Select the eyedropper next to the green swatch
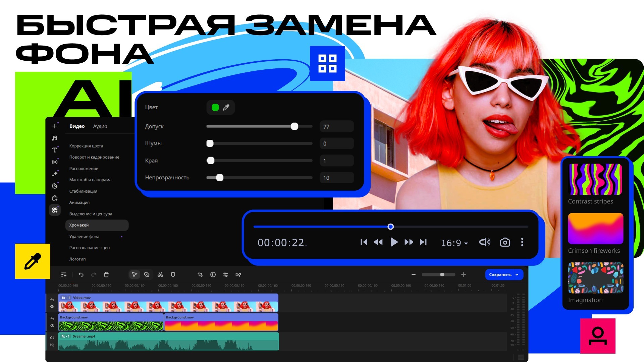The image size is (644, 362). coord(226,107)
